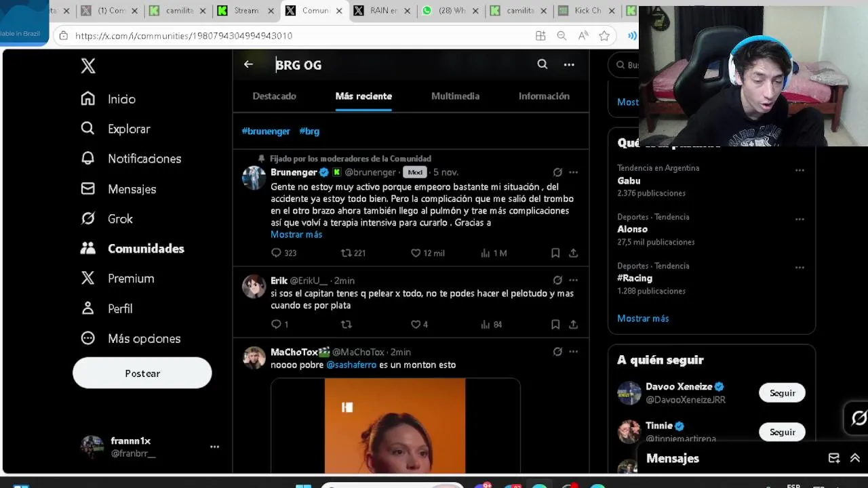Open more options on Erik's post

click(x=573, y=280)
